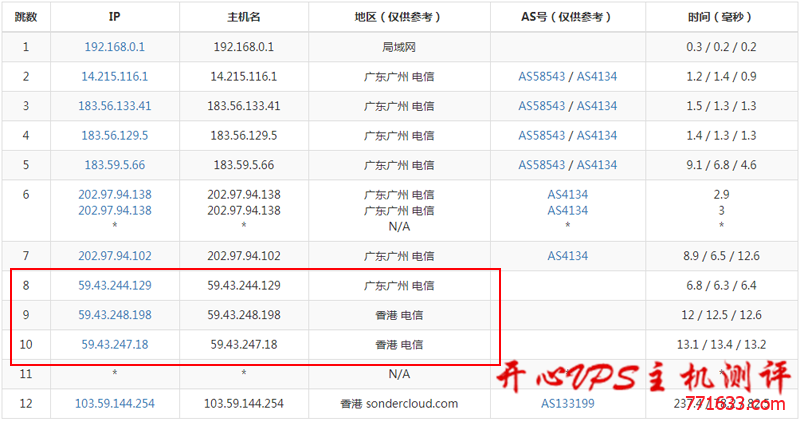
Task: Open the blue 202.97.94.102 IP link
Action: (x=115, y=256)
